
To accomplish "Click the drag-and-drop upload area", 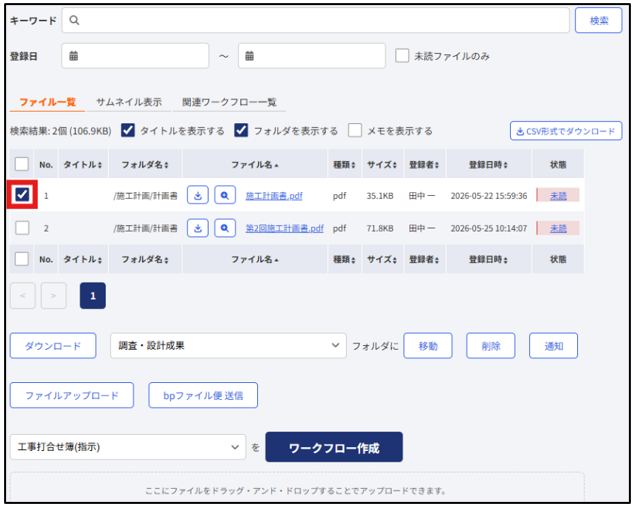I will [x=297, y=487].
